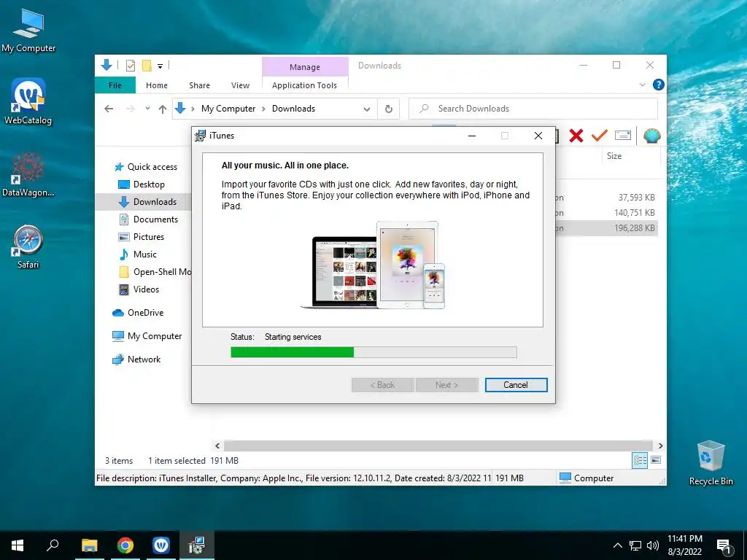Click Downloads in the address breadcrumb
This screenshot has width=747, height=560.
tap(293, 109)
